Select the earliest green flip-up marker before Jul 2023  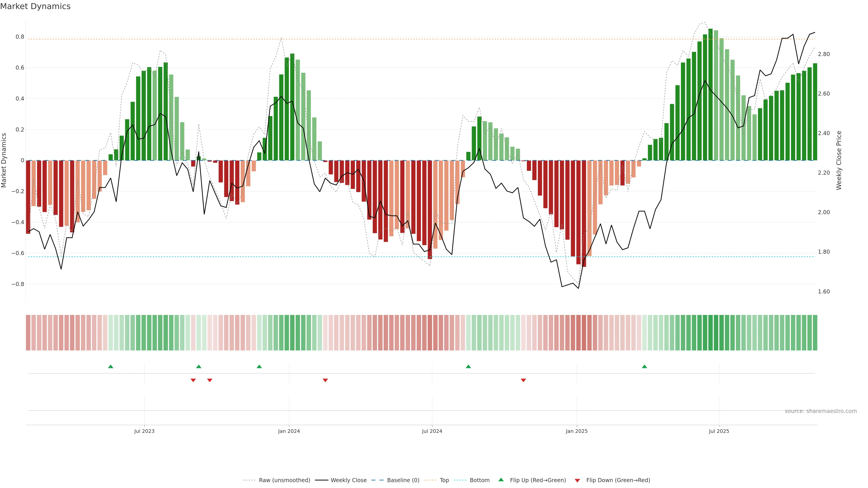(111, 366)
